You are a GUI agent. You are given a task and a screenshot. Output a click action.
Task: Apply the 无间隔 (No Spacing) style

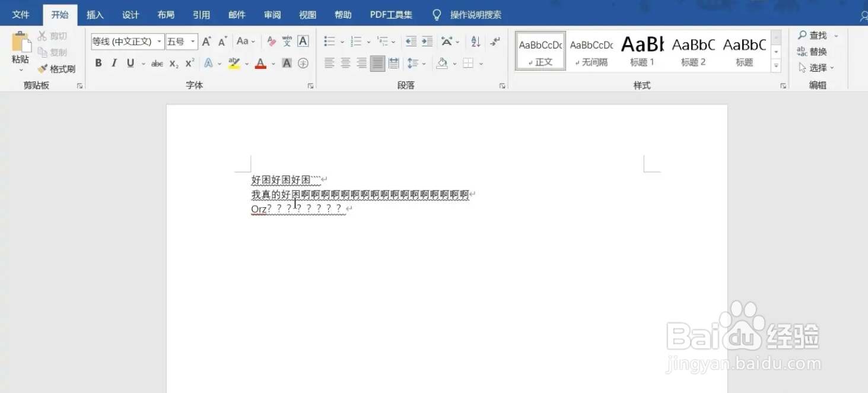coord(592,51)
